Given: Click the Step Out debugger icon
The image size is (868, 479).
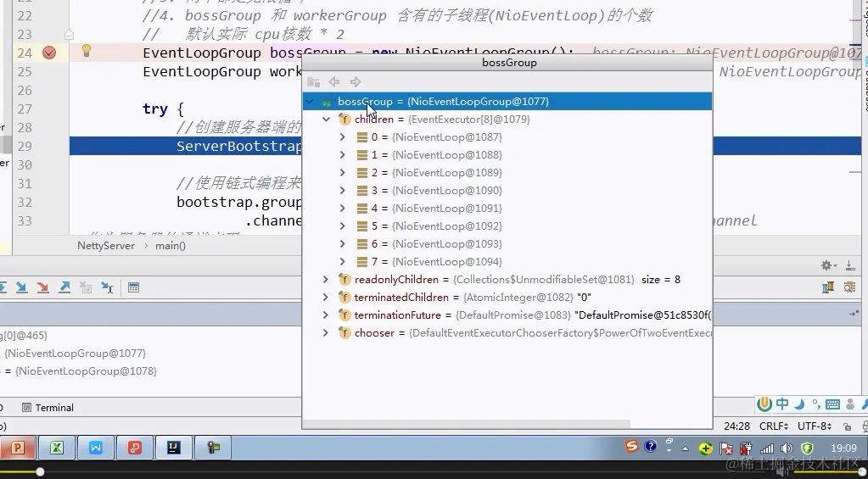Looking at the screenshot, I should click(x=64, y=287).
